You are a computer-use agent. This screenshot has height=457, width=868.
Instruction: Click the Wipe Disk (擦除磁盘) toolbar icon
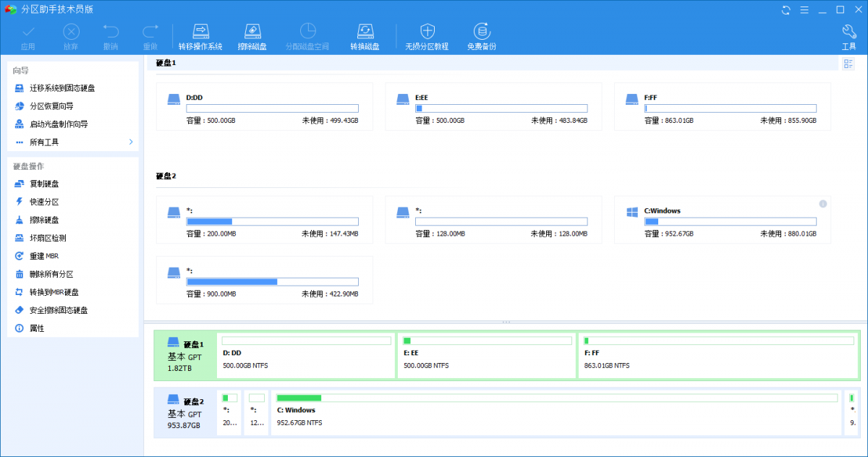pos(252,35)
